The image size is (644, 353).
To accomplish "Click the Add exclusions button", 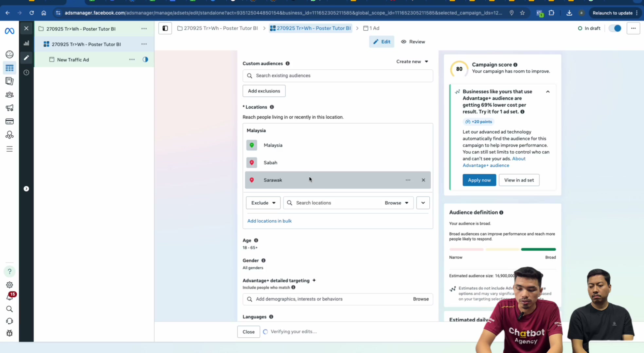I will tap(264, 91).
